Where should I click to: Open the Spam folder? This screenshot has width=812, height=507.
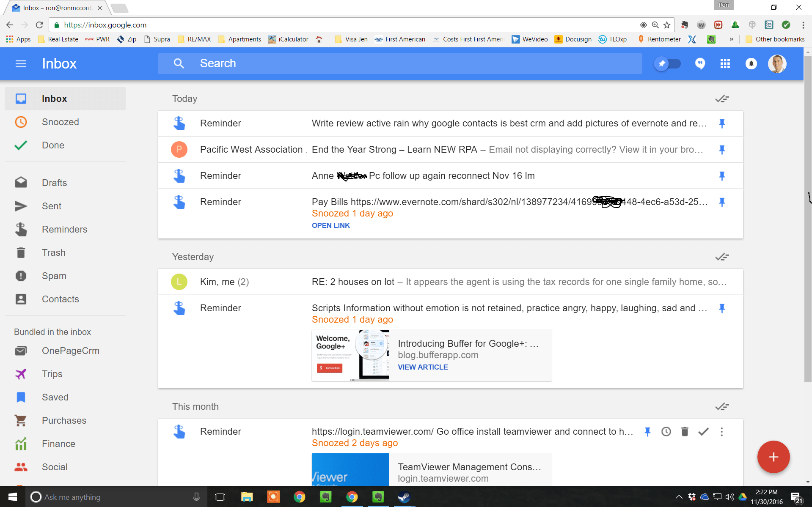(x=54, y=276)
